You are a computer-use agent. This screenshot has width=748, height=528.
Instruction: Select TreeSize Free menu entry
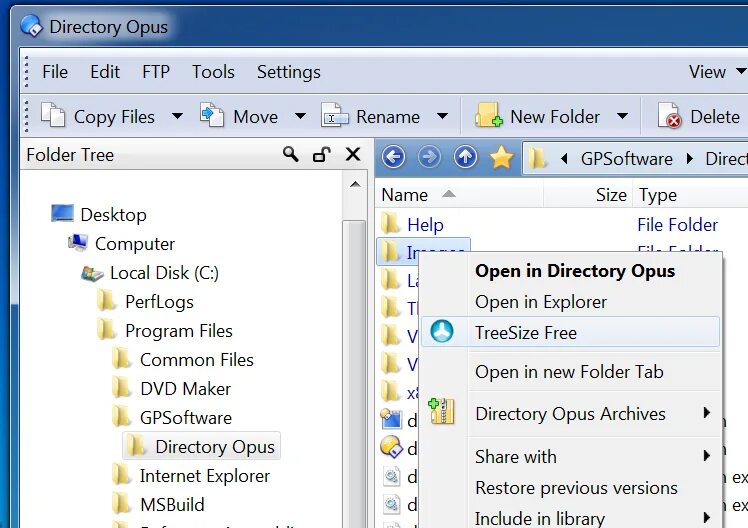click(570, 332)
